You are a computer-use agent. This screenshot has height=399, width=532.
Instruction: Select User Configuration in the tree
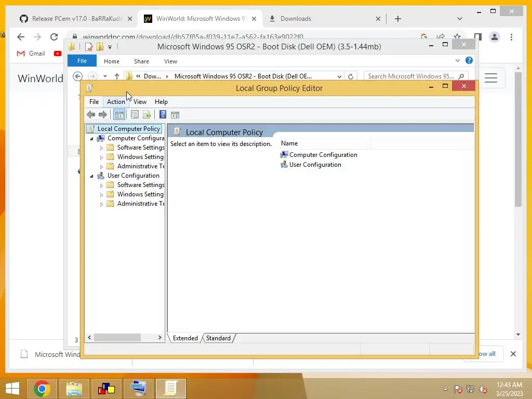(x=134, y=176)
